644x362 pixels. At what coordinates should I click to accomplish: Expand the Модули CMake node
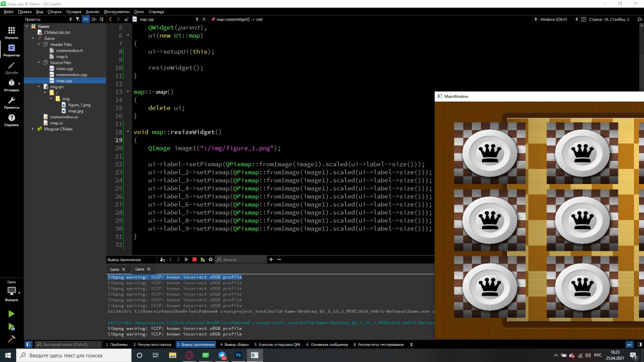coord(33,129)
